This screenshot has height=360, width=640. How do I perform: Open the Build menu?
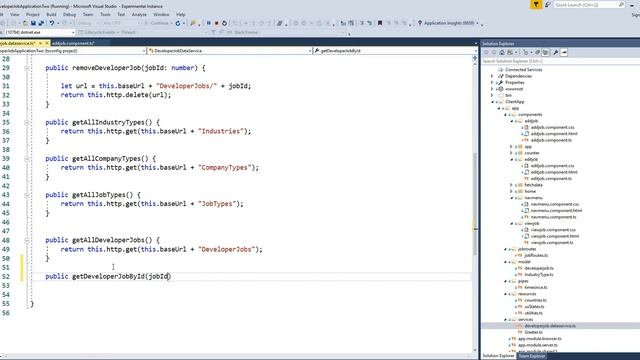point(51,14)
